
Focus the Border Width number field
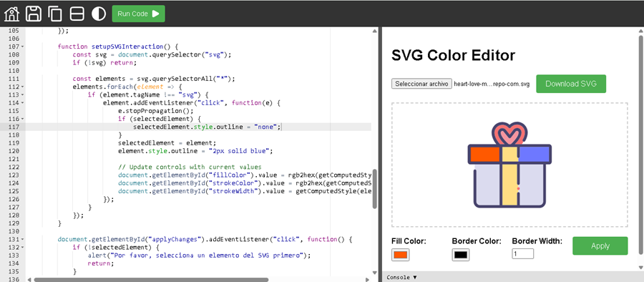(x=523, y=254)
